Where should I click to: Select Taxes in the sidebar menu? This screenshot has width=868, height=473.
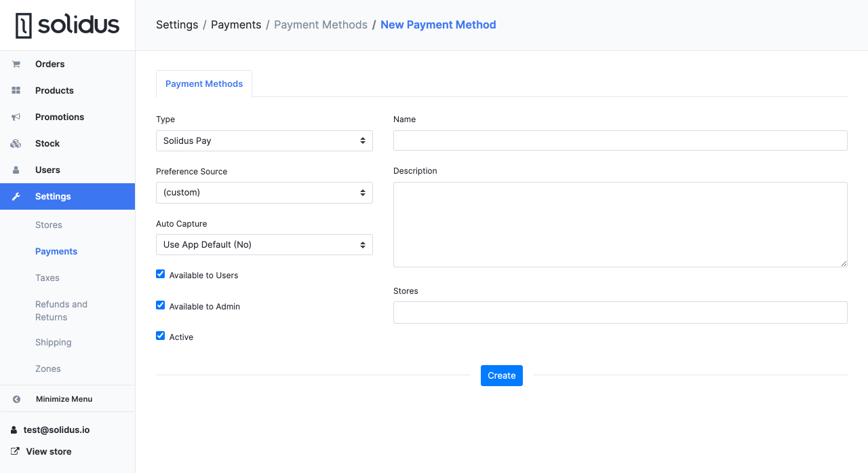click(47, 278)
